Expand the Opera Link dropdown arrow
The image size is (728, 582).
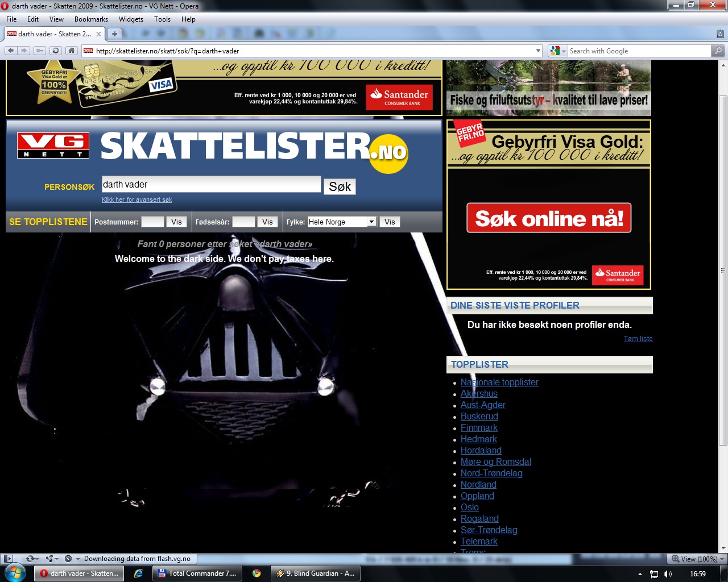point(38,559)
